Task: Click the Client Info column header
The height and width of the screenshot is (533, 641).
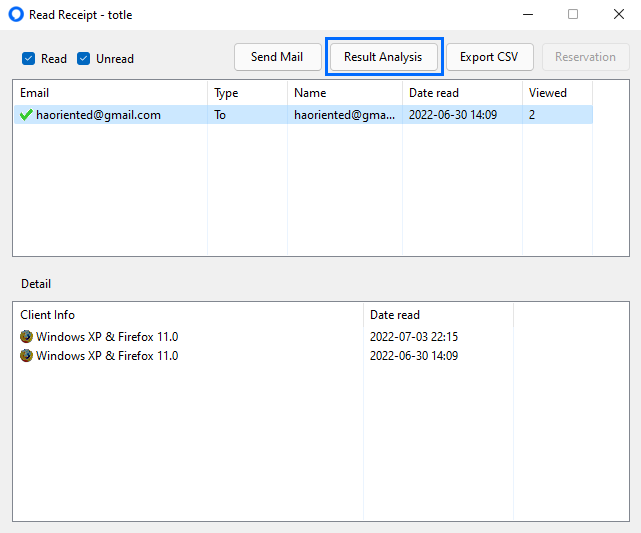Action: point(188,315)
